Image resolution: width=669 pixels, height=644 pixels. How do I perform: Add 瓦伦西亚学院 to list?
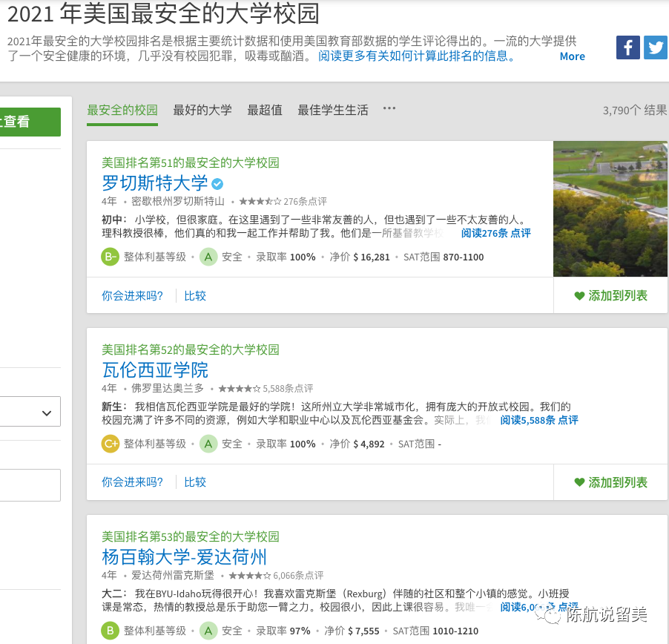pyautogui.click(x=610, y=482)
